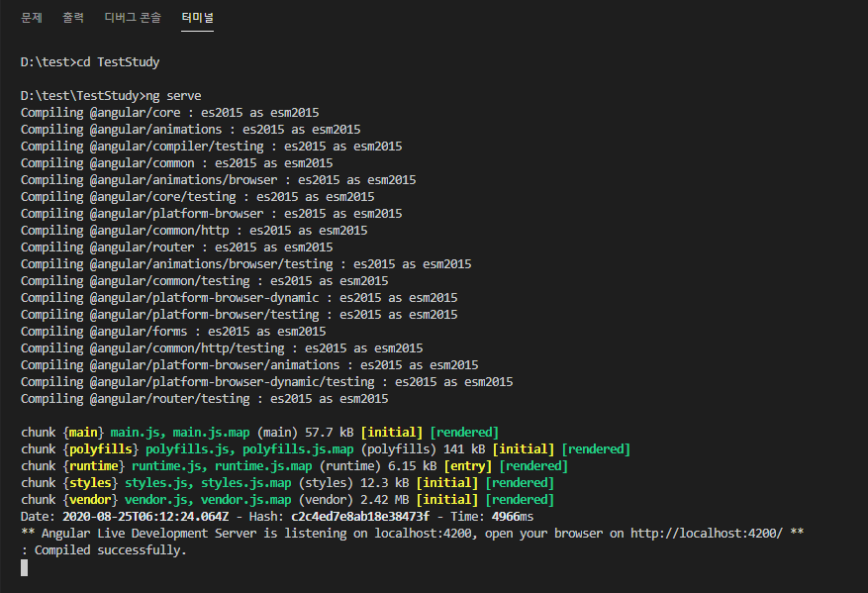
Task: Select the 디버그 콘솔 tab
Action: pyautogui.click(x=133, y=18)
